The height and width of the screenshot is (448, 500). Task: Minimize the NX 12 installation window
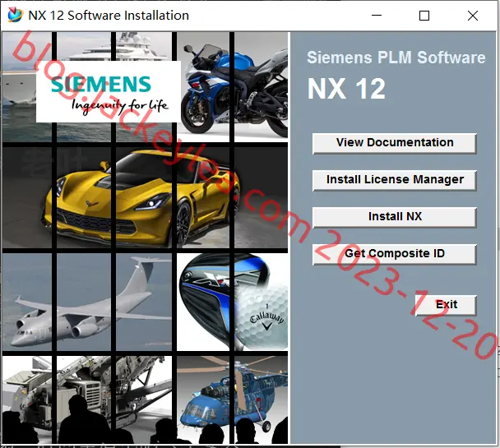tap(377, 16)
